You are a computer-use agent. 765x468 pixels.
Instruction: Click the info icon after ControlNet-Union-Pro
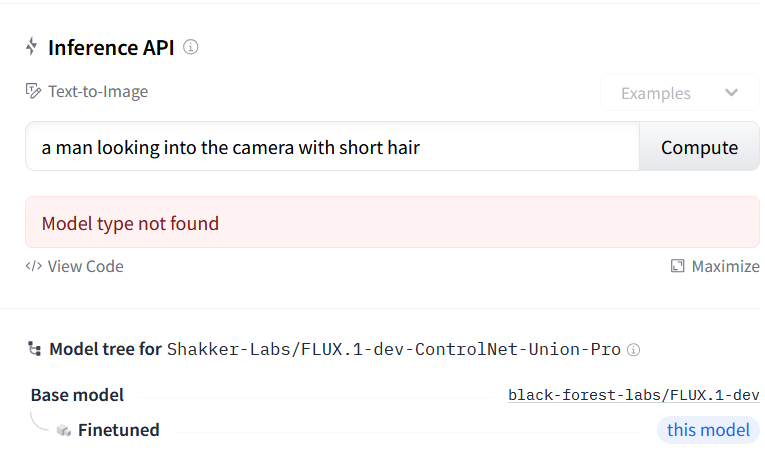point(633,350)
